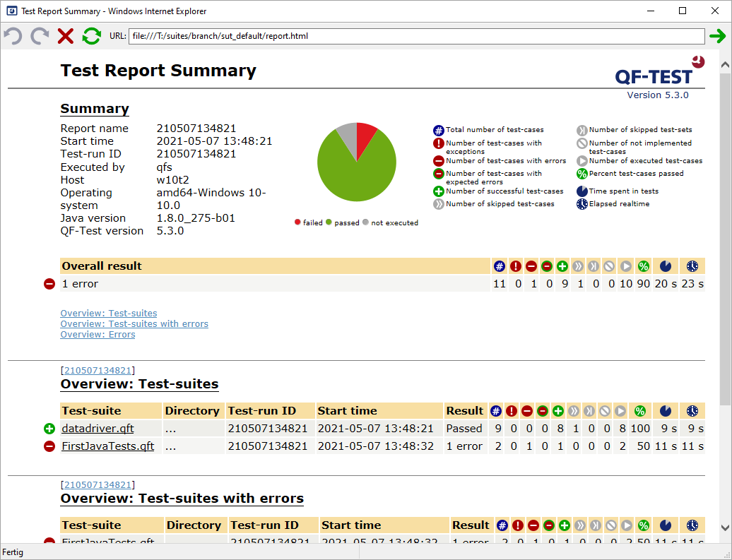This screenshot has width=732, height=560.
Task: Click the green passed icon beside datadriver.qft
Action: (x=49, y=429)
